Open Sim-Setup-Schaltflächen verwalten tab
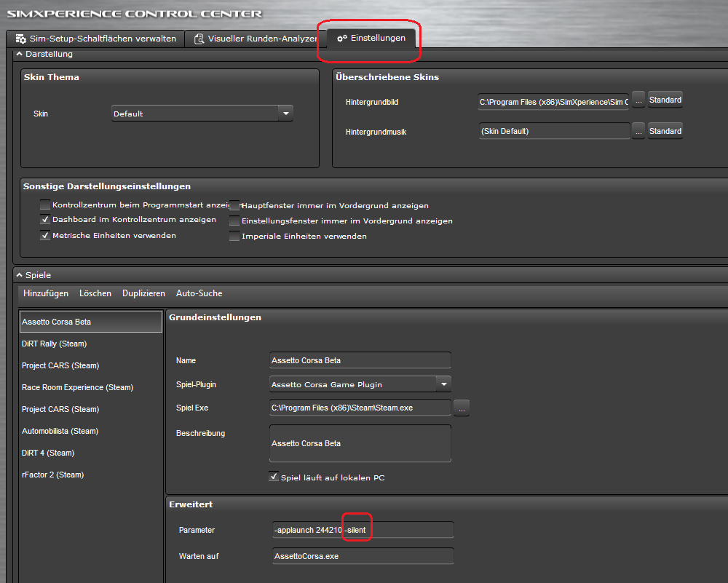 pos(95,39)
